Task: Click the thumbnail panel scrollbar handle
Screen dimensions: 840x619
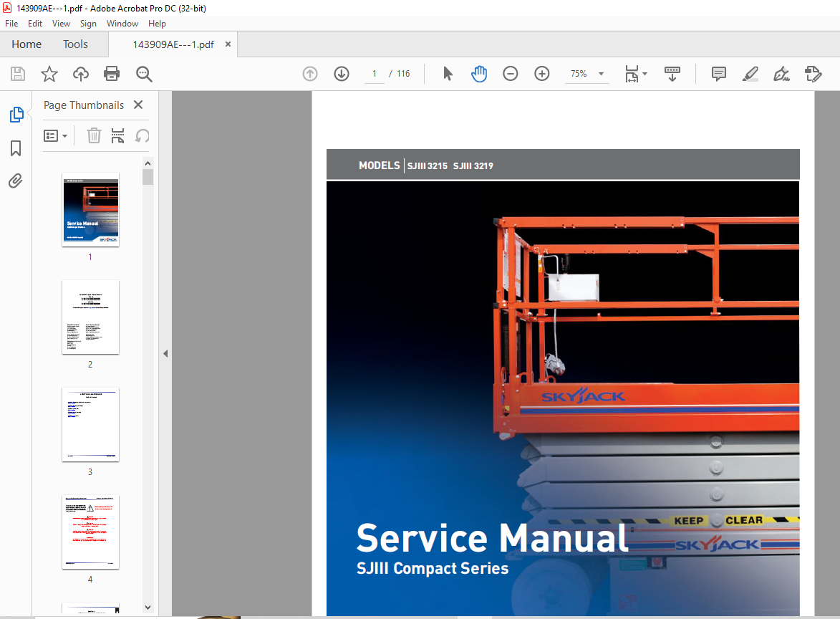Action: pyautogui.click(x=148, y=177)
